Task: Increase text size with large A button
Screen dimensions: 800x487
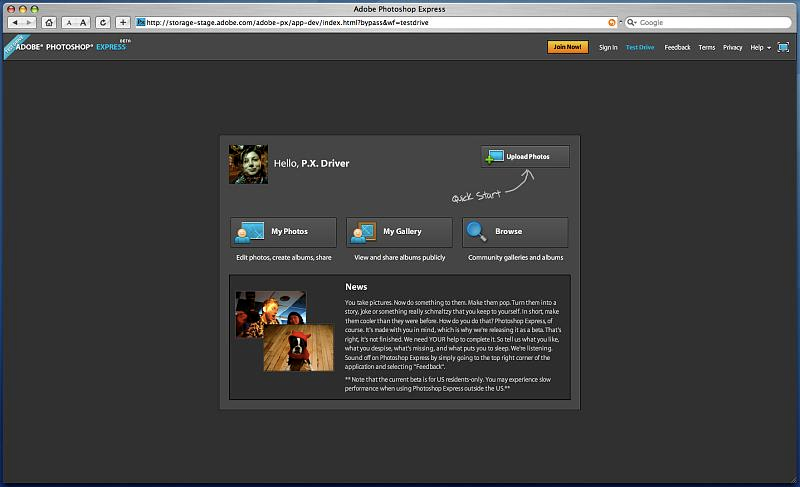Action: pos(83,22)
